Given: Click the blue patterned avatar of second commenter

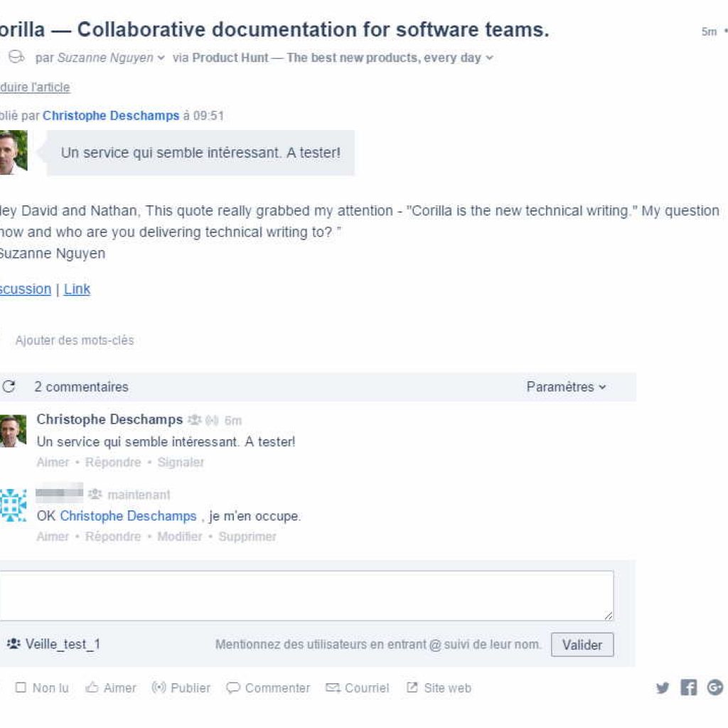Looking at the screenshot, I should 13,505.
